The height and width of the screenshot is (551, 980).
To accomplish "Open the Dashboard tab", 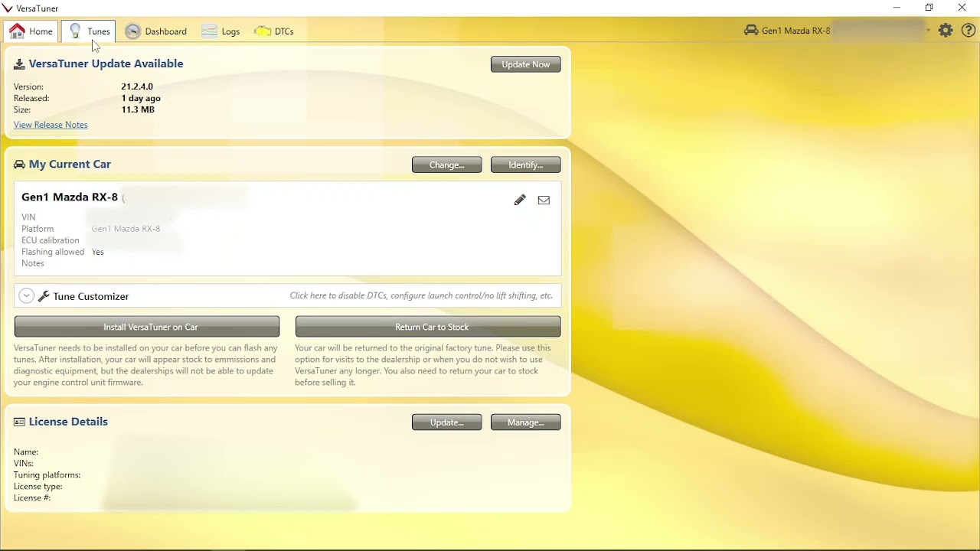I will (156, 31).
